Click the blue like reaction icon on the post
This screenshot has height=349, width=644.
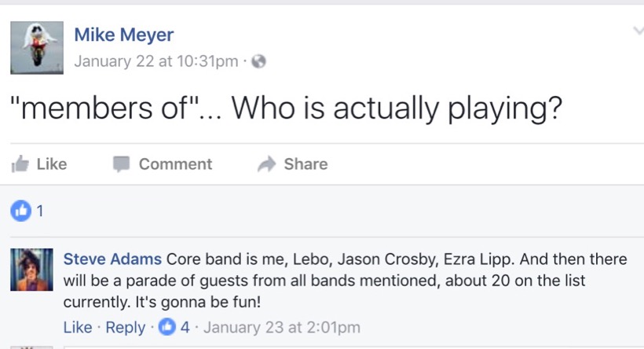click(x=21, y=210)
